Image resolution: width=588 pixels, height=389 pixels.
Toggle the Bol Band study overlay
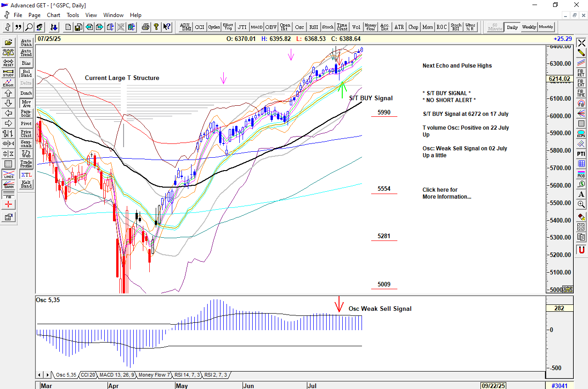26,73
